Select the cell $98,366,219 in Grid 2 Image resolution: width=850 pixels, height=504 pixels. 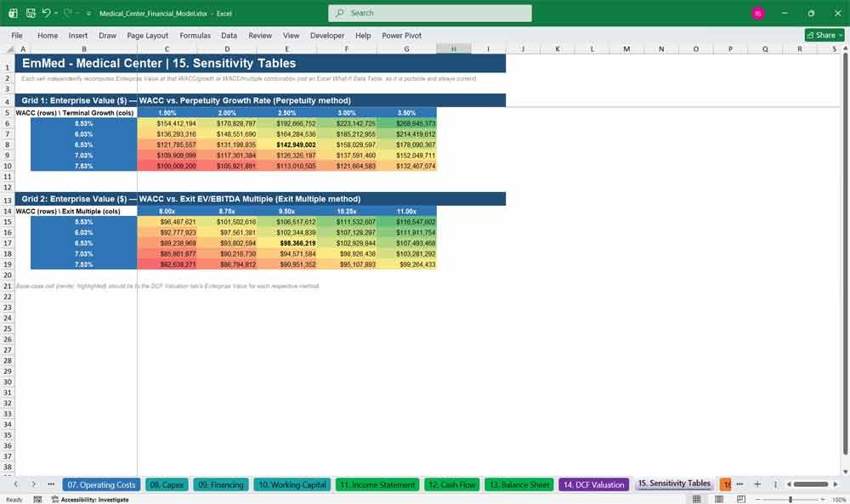287,243
